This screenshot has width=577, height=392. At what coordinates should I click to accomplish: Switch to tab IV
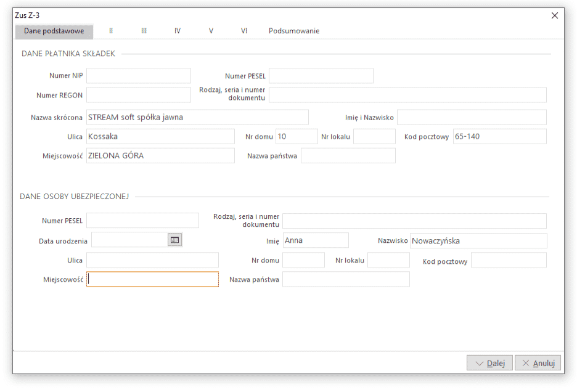point(178,31)
